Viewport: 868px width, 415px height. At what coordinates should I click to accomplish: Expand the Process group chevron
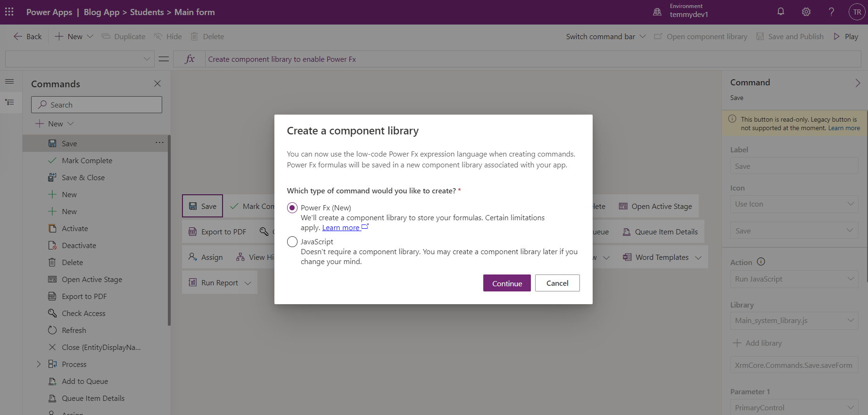(x=39, y=364)
